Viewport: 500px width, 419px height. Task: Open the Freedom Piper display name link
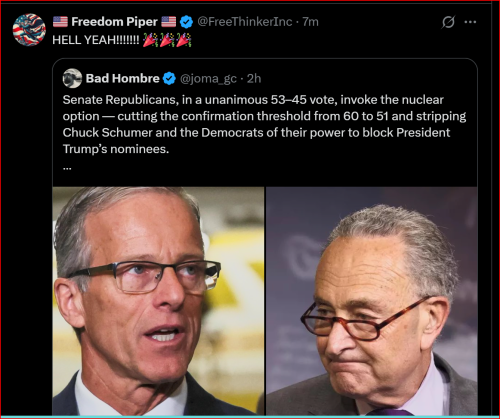[114, 22]
